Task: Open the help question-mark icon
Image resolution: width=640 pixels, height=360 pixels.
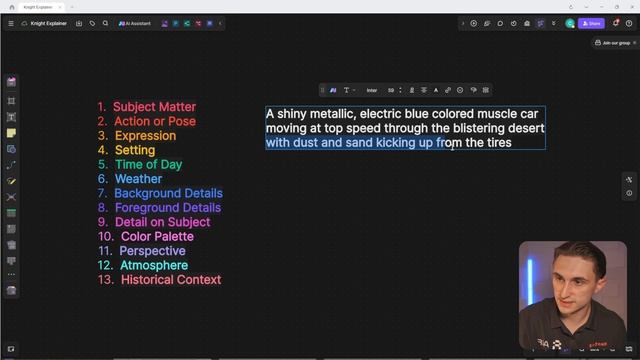Action: pos(629,24)
